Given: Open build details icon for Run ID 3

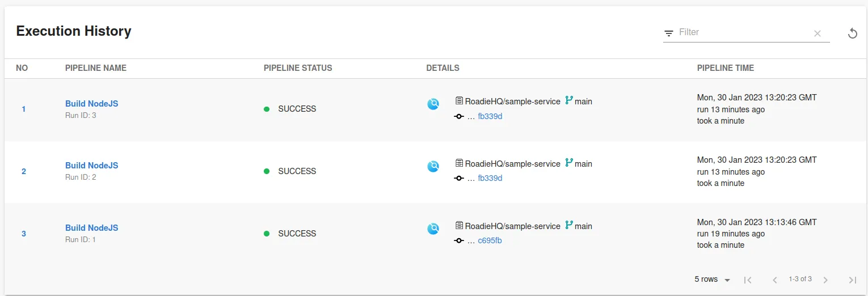Looking at the screenshot, I should tap(433, 104).
